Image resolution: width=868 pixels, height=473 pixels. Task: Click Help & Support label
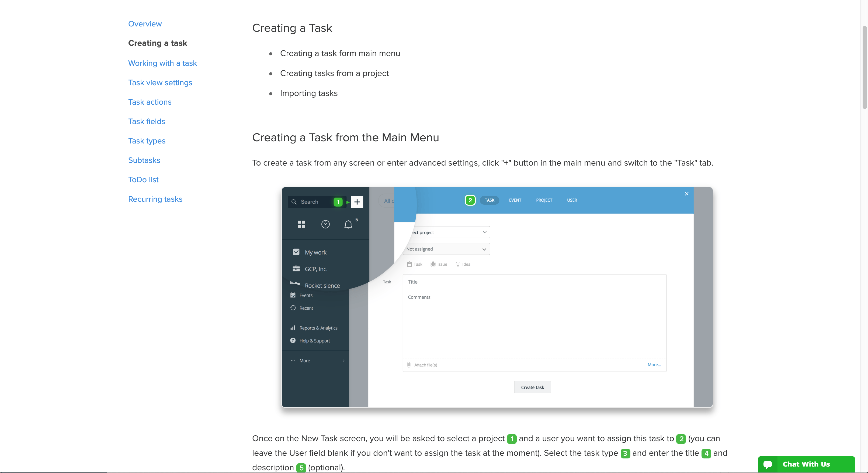(314, 341)
